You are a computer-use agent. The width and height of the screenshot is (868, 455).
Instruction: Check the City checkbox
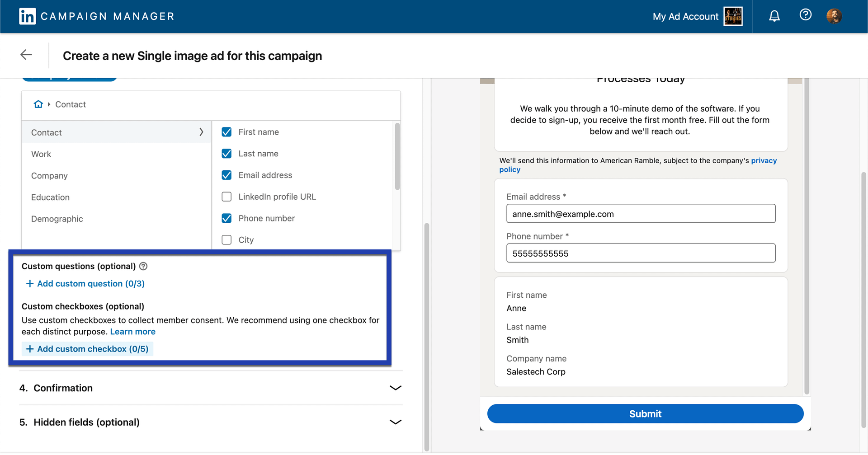click(x=226, y=240)
